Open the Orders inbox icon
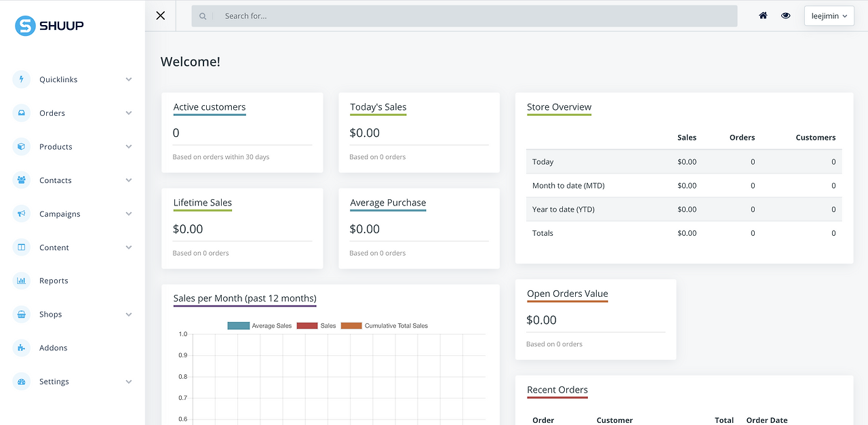The height and width of the screenshot is (425, 868). pyautogui.click(x=22, y=113)
